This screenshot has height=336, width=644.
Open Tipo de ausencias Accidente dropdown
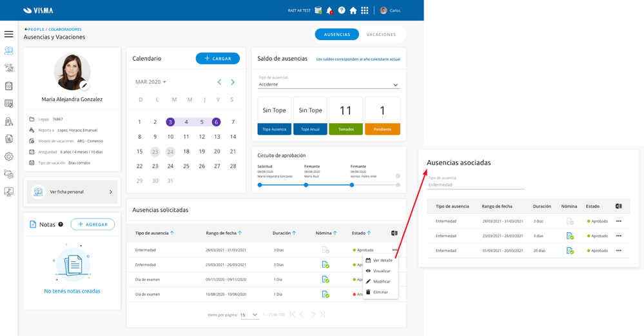[x=329, y=84]
